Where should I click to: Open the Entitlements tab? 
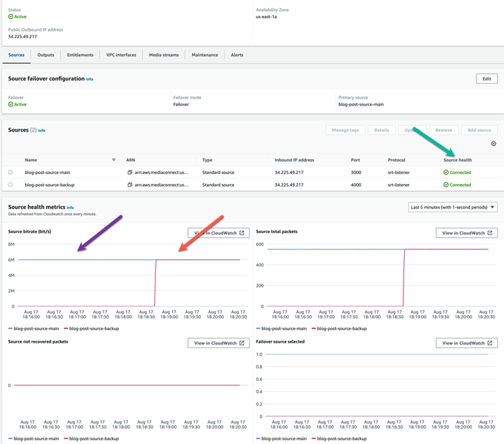click(x=80, y=55)
